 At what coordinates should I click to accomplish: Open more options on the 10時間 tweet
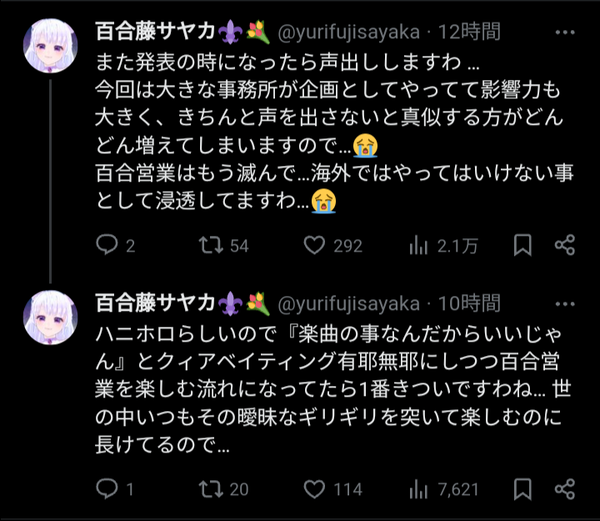tap(565, 304)
